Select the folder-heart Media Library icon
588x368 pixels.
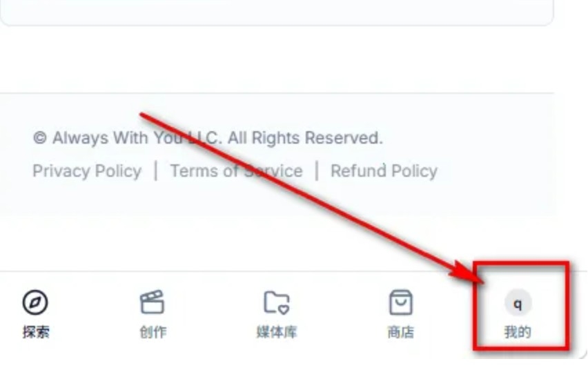[x=277, y=302]
